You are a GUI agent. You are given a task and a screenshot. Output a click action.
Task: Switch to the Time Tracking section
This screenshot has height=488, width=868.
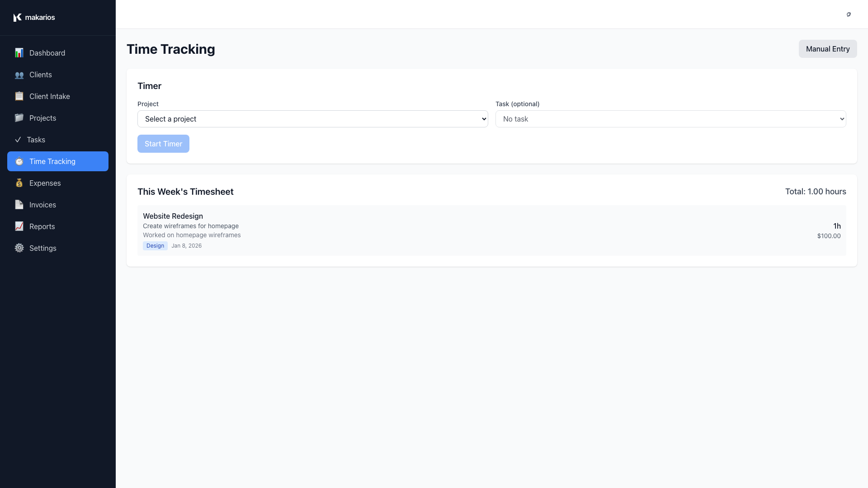[57, 161]
